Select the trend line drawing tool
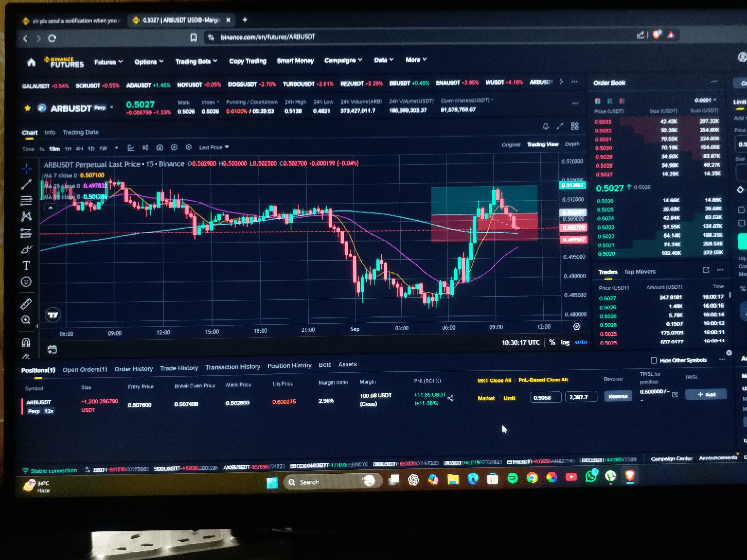747x560 pixels. pos(26,184)
